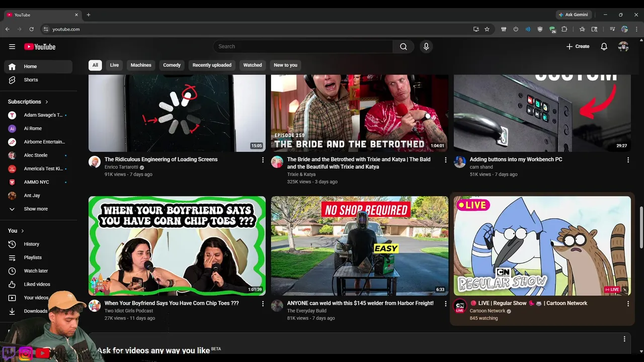This screenshot has height=362, width=644.
Task: Select the All filter chip
Action: click(x=95, y=65)
